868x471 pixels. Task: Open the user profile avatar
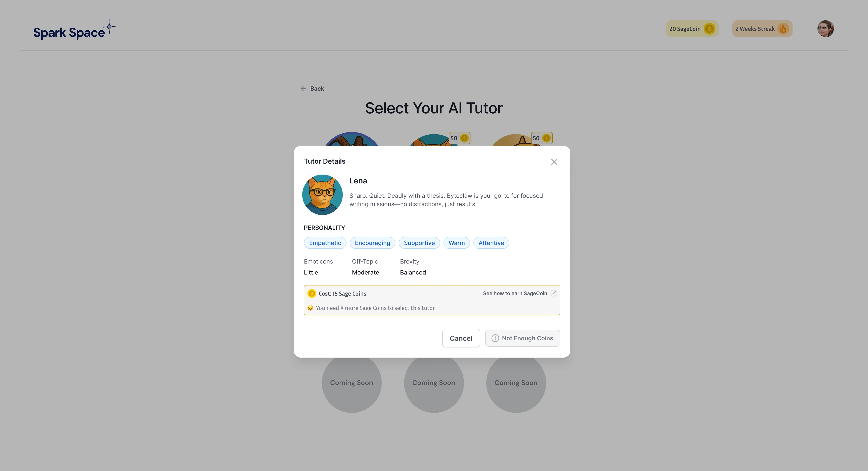pos(826,29)
